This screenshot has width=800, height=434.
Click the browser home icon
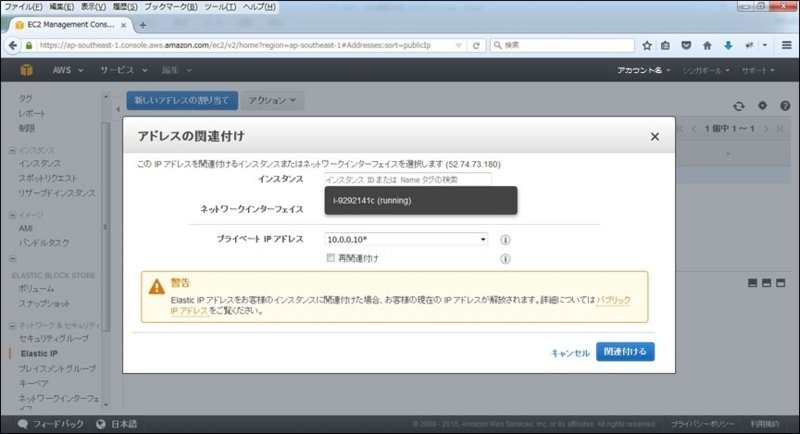(x=707, y=45)
